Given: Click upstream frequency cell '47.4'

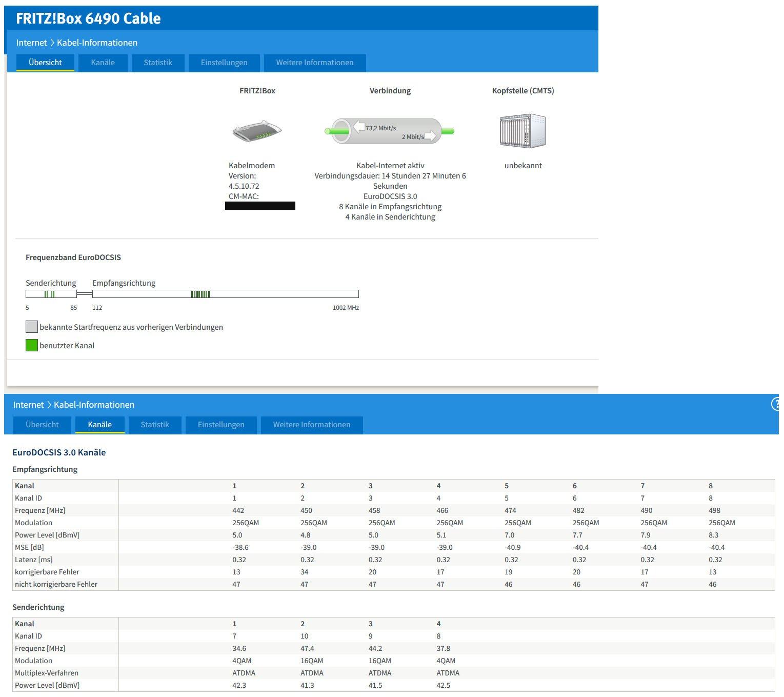Looking at the screenshot, I should pyautogui.click(x=308, y=648).
